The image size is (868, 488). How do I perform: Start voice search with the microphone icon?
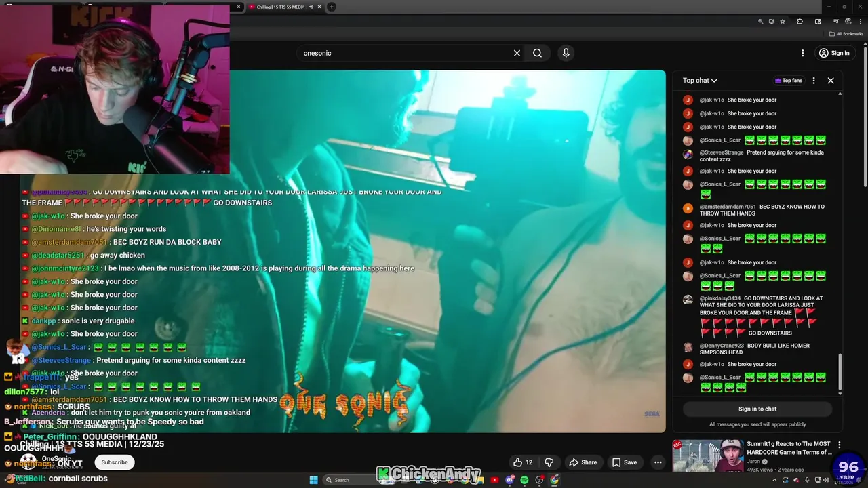tap(566, 53)
